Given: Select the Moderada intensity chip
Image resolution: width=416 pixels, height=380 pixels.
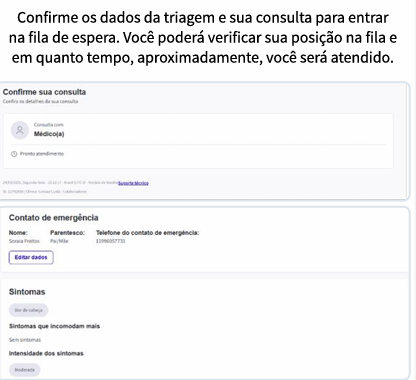Looking at the screenshot, I should tap(25, 370).
